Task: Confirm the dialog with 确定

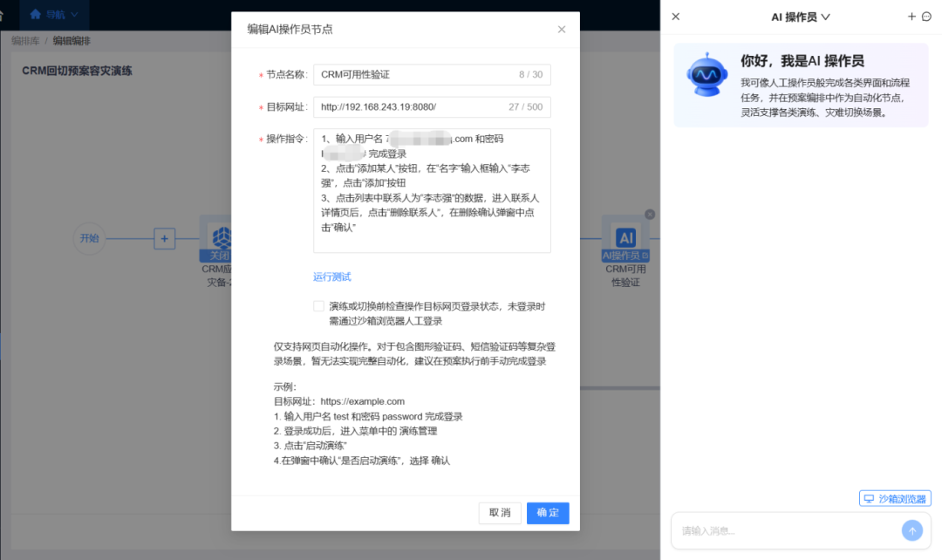Action: pos(548,514)
